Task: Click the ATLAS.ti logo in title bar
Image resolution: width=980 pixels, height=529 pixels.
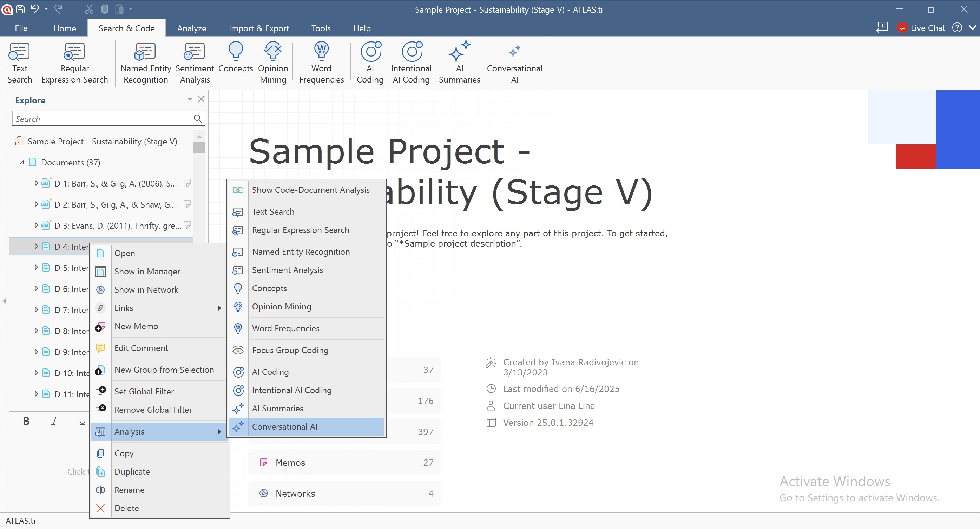Action: click(7, 9)
